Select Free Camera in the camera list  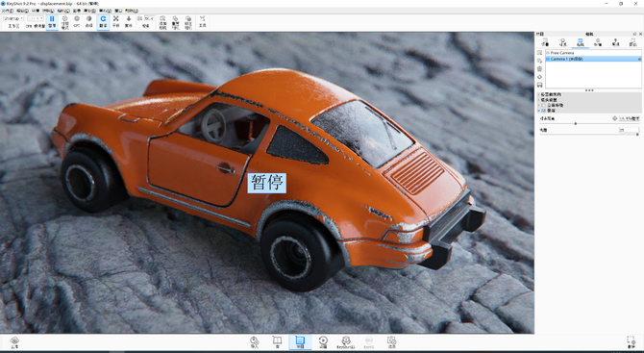(x=562, y=53)
